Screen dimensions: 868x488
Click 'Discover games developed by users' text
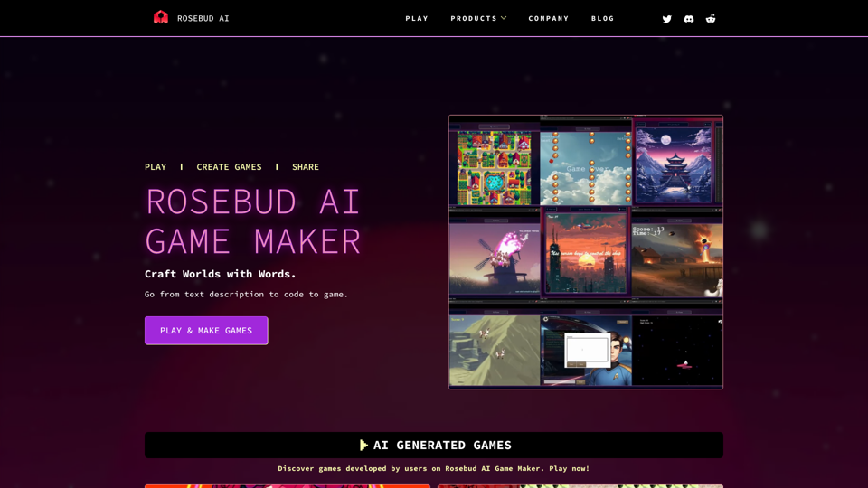pyautogui.click(x=433, y=468)
